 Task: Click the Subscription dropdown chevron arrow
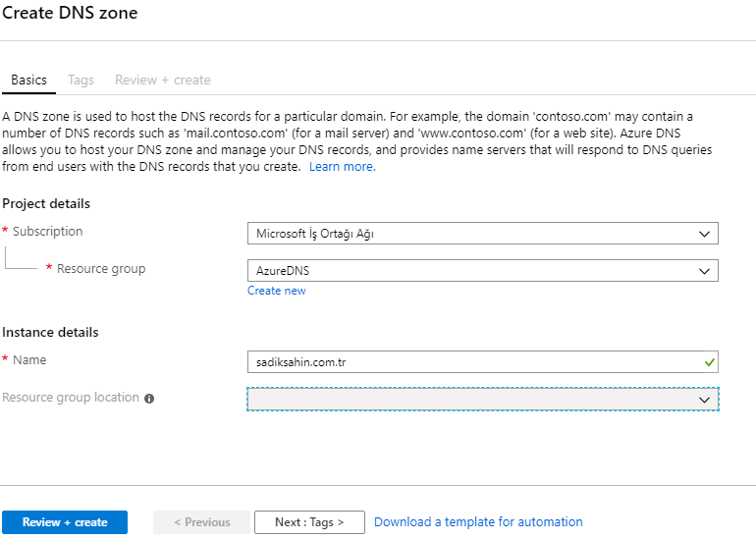coord(704,234)
